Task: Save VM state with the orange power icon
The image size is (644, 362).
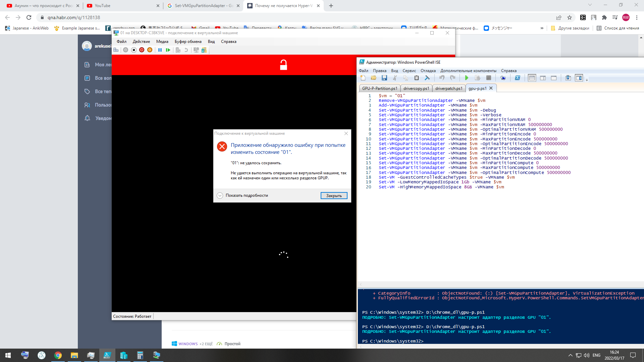Action: pos(150,50)
